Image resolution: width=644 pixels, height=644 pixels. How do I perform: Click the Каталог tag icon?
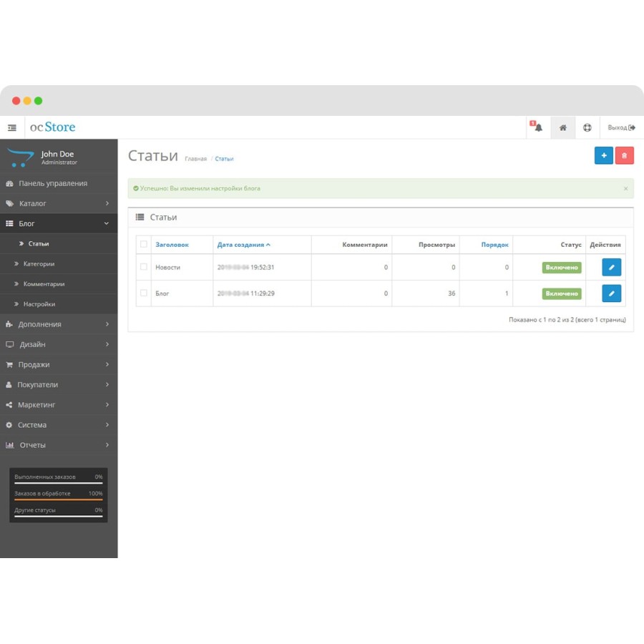click(9, 204)
